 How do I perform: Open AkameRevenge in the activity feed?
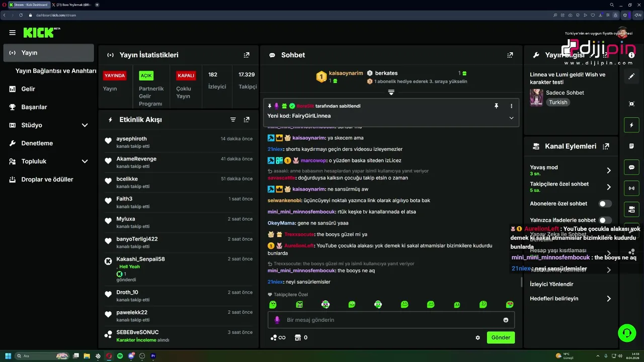tap(136, 159)
